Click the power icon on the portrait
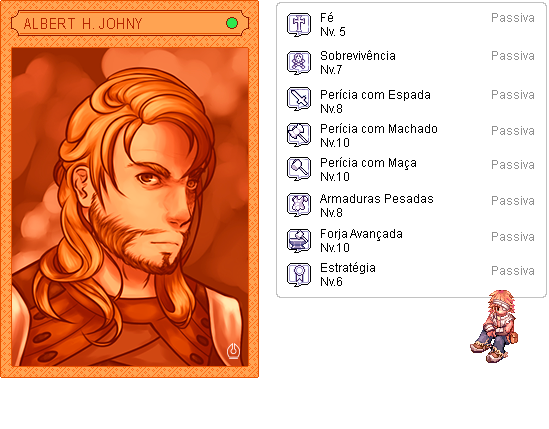This screenshot has height=429, width=549. pos(233,351)
